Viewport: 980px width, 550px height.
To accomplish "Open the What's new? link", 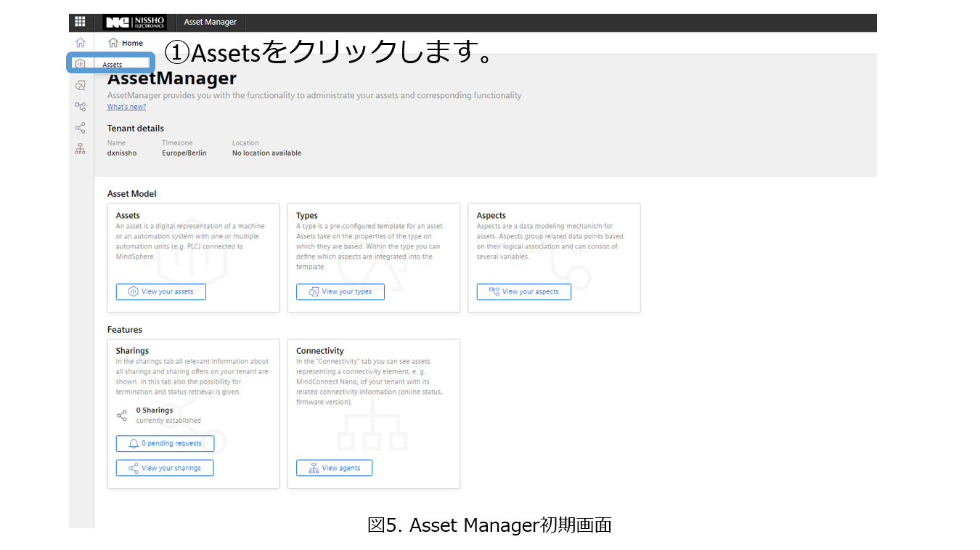I will [x=126, y=107].
